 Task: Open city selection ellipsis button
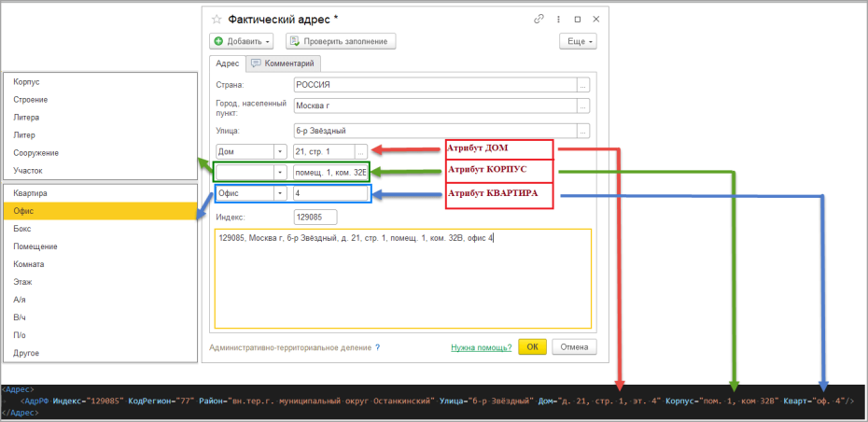[x=583, y=105]
